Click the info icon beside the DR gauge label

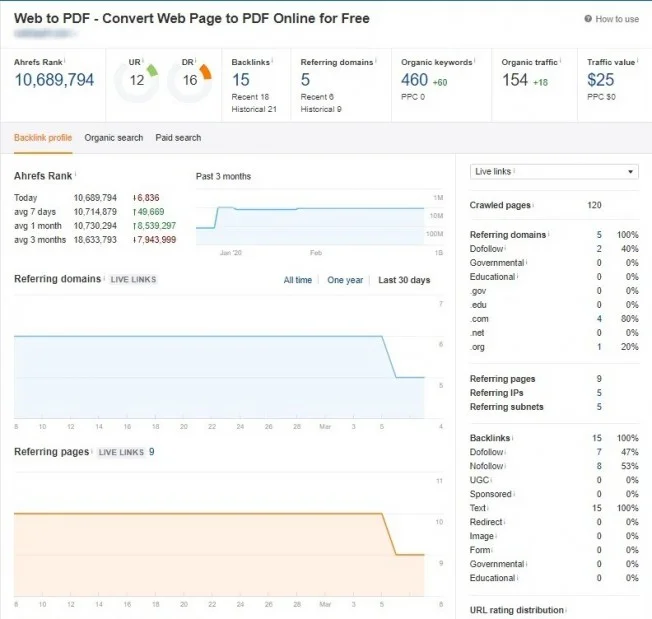(x=195, y=61)
